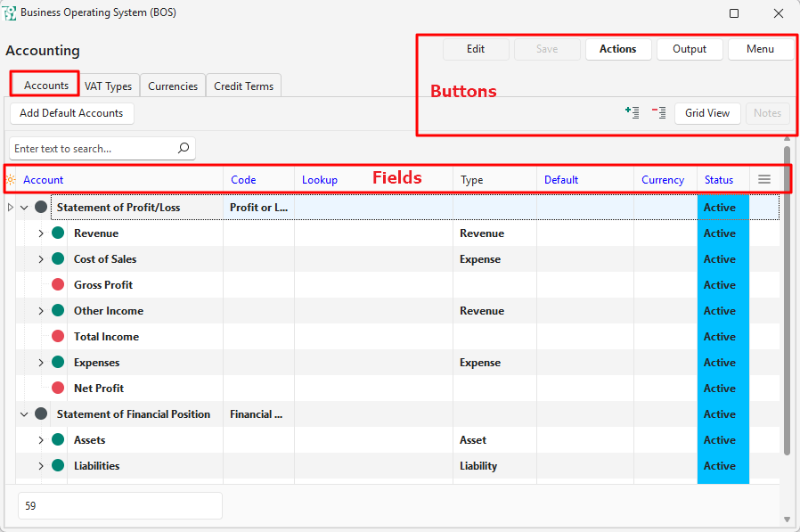Open the Credit Terms tab
This screenshot has width=800, height=532.
243,86
